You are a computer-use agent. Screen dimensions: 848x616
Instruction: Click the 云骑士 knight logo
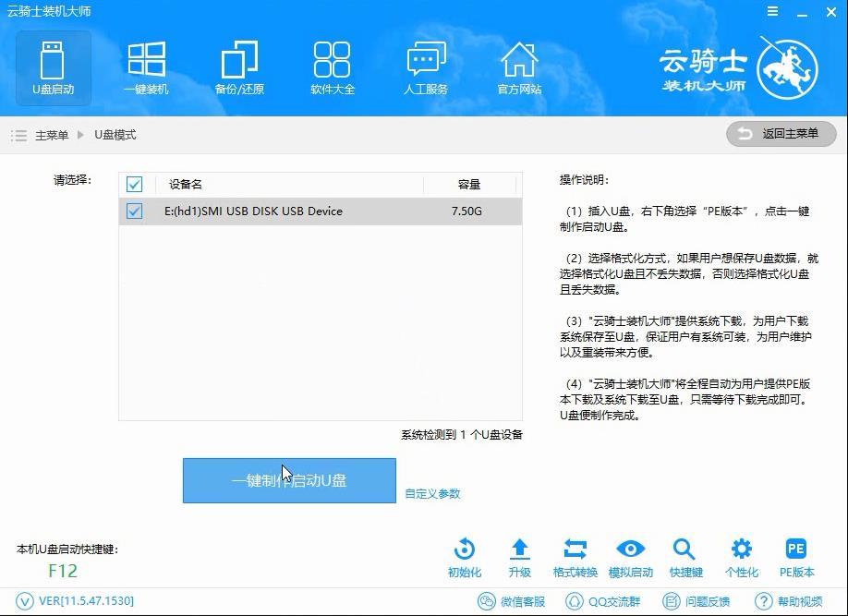point(787,68)
